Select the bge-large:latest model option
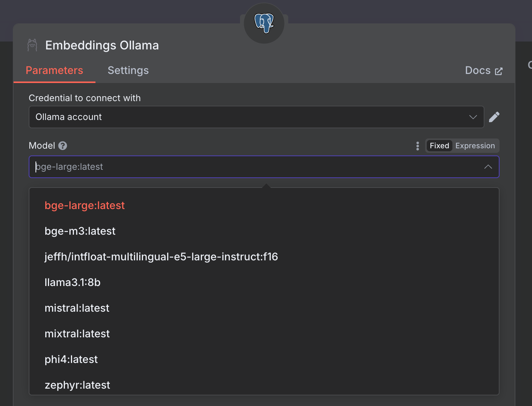This screenshot has width=532, height=406. 264,205
